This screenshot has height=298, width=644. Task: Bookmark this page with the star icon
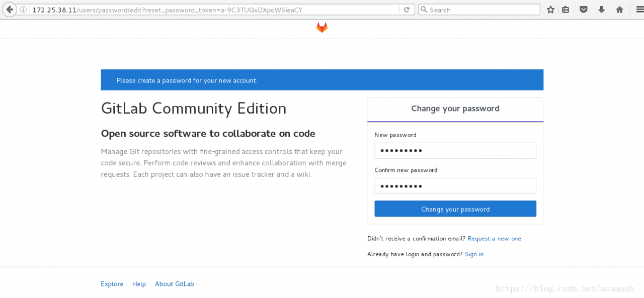click(x=551, y=10)
